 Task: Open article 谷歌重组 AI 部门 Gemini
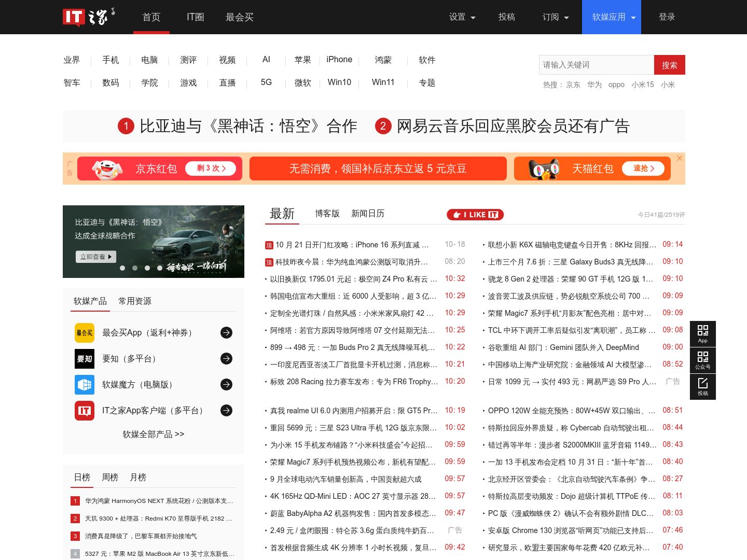coord(563,347)
